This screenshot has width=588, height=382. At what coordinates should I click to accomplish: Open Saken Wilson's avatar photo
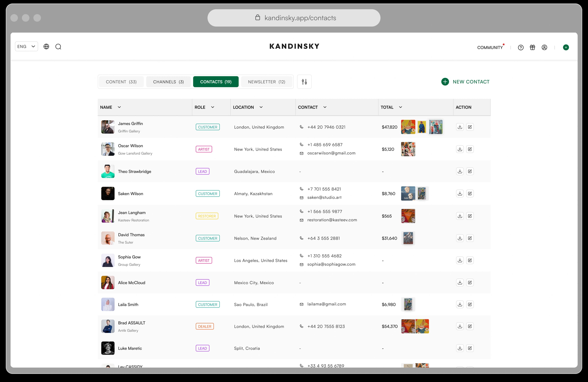click(x=108, y=194)
